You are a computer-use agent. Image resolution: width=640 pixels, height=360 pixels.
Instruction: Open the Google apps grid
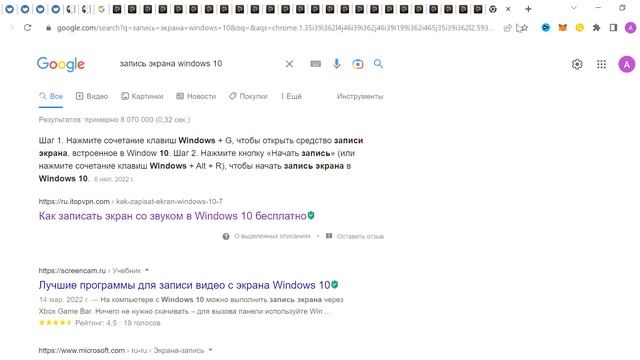(601, 64)
